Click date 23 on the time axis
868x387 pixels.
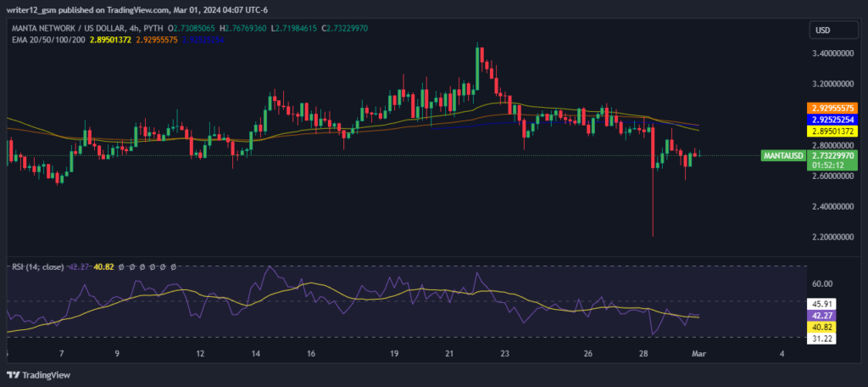[x=505, y=354]
